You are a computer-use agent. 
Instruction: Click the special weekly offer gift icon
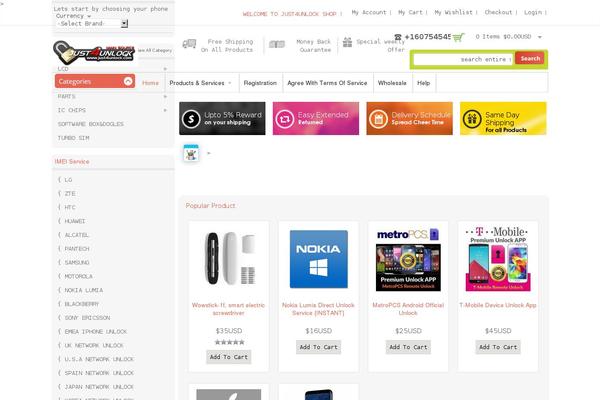[x=347, y=42]
